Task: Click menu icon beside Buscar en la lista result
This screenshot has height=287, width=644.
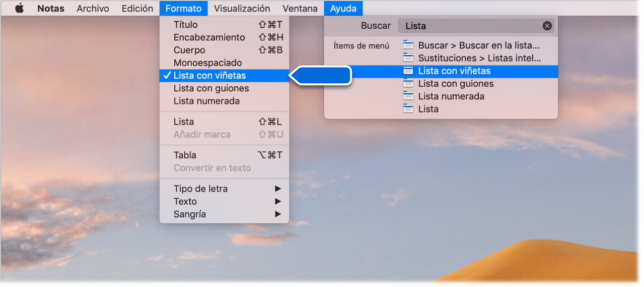Action: pos(408,45)
